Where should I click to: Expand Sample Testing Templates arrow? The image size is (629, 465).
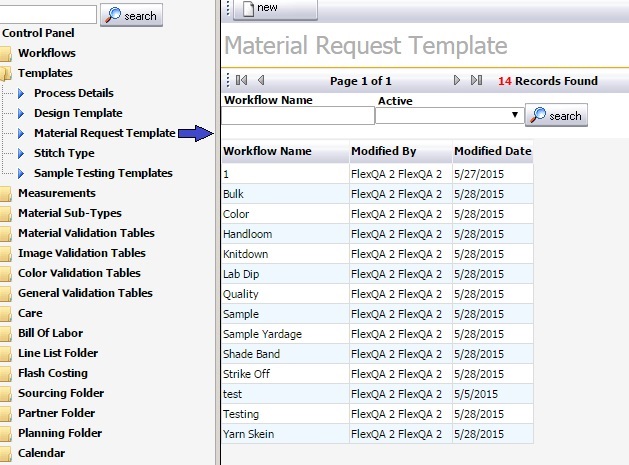coord(21,173)
